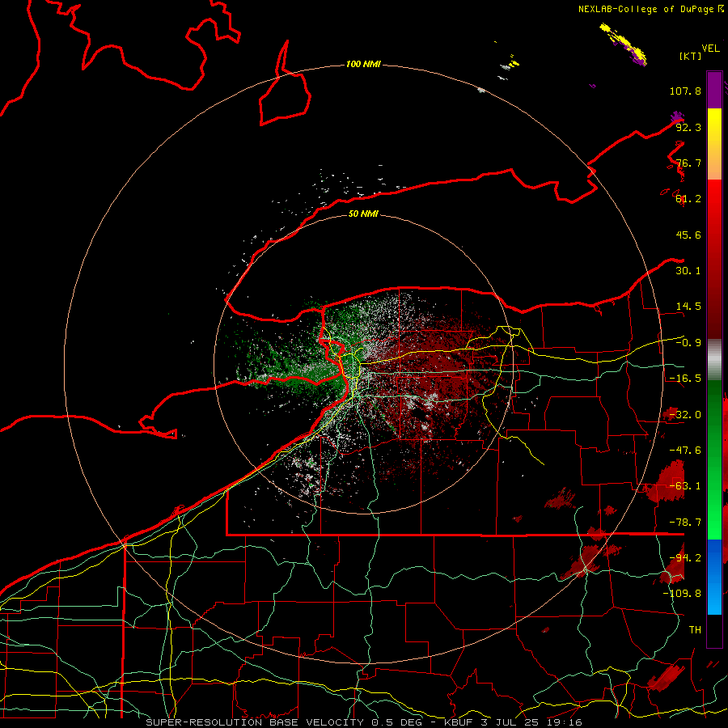
Task: Click the -109.8 velocity scale value
Action: 682,594
